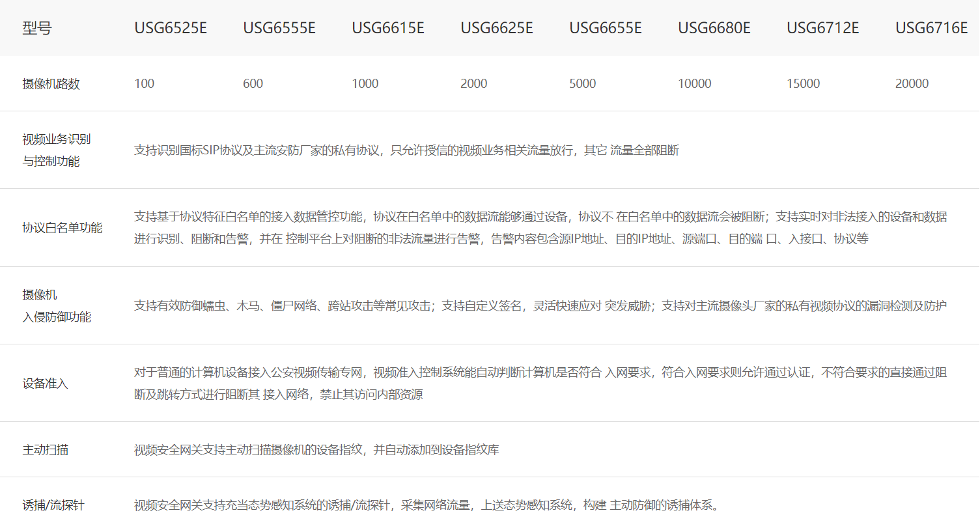980x530 pixels.
Task: Select the 协议白名单功能 row label
Action: pos(63,228)
